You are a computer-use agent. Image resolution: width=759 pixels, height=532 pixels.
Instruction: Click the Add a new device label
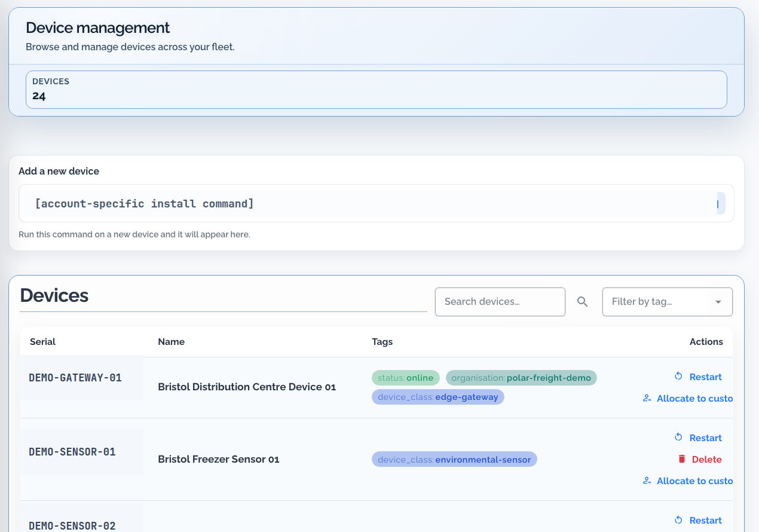pos(59,171)
